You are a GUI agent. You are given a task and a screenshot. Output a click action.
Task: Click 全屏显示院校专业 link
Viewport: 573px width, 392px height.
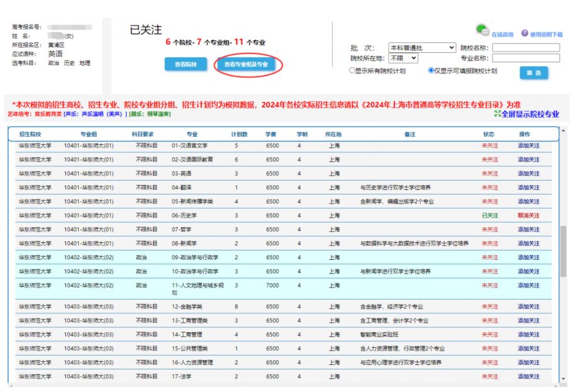pyautogui.click(x=530, y=114)
